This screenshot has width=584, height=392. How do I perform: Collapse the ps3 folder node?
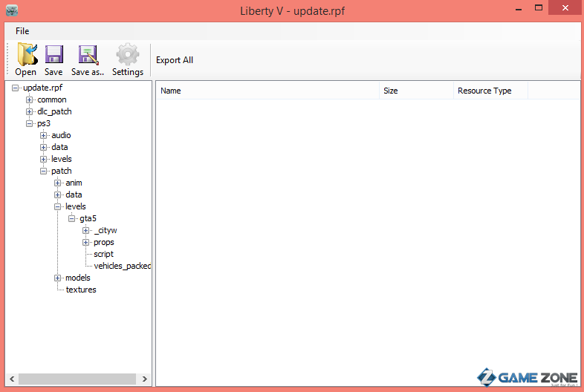click(x=30, y=123)
